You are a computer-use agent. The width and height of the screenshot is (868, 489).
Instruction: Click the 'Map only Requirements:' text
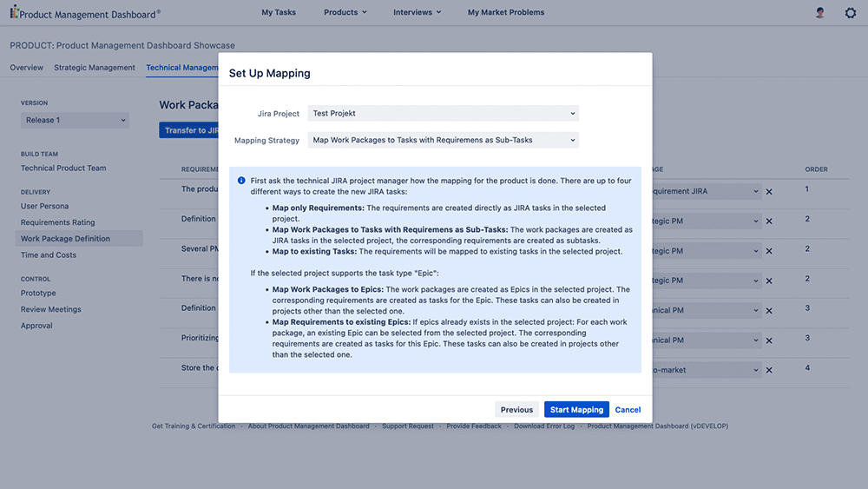pyautogui.click(x=318, y=208)
